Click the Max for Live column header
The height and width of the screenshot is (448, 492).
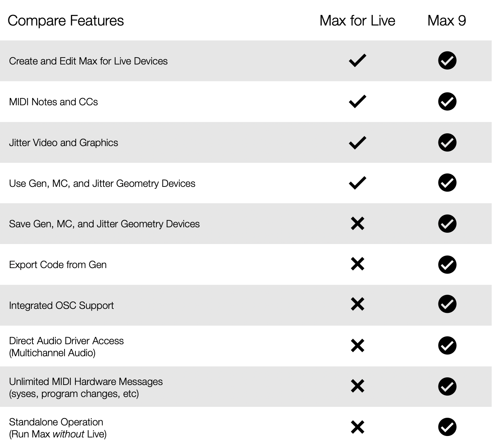point(357,21)
